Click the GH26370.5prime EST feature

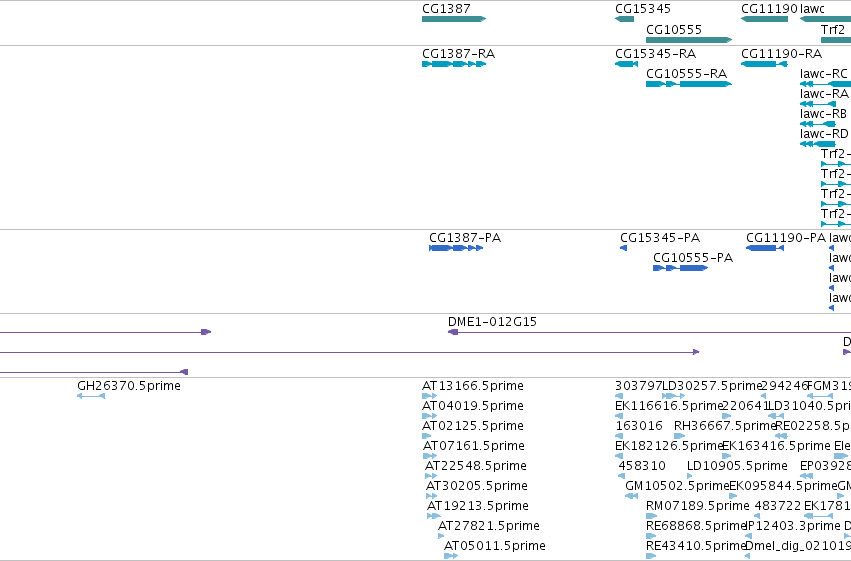tap(91, 396)
